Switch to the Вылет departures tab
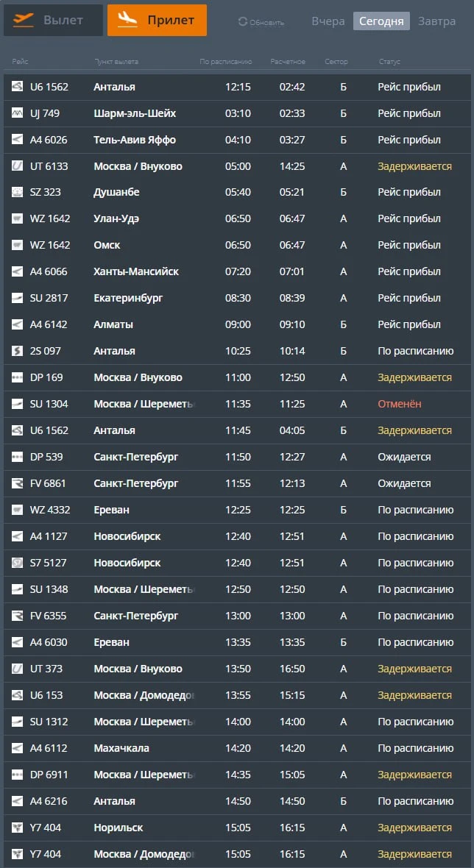This screenshot has height=868, width=474. point(53,21)
